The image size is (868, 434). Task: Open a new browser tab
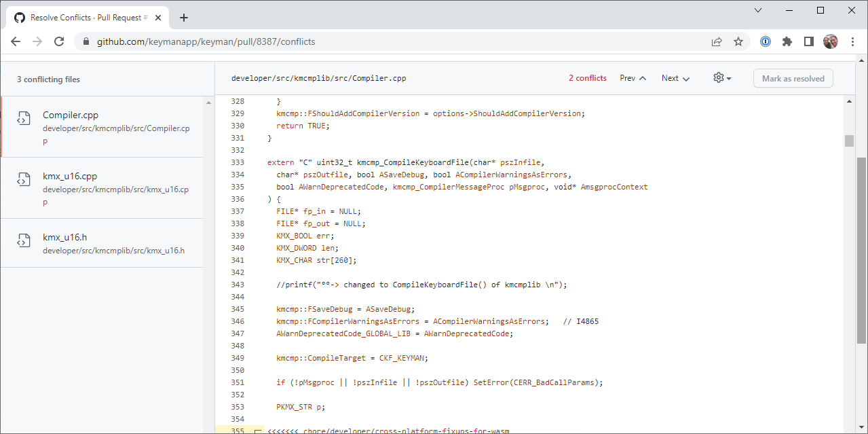(184, 18)
